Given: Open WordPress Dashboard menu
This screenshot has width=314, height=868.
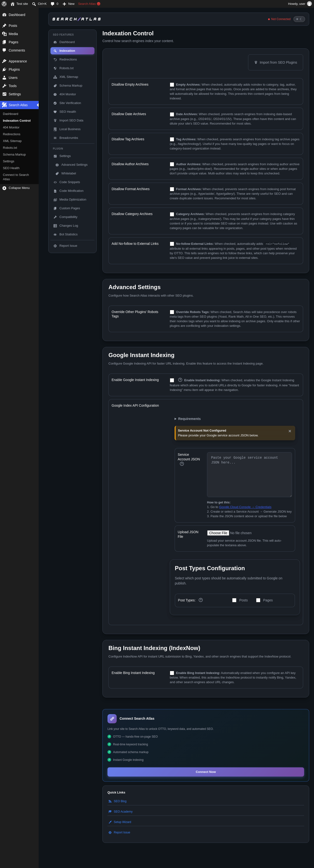Looking at the screenshot, I should pos(19,15).
